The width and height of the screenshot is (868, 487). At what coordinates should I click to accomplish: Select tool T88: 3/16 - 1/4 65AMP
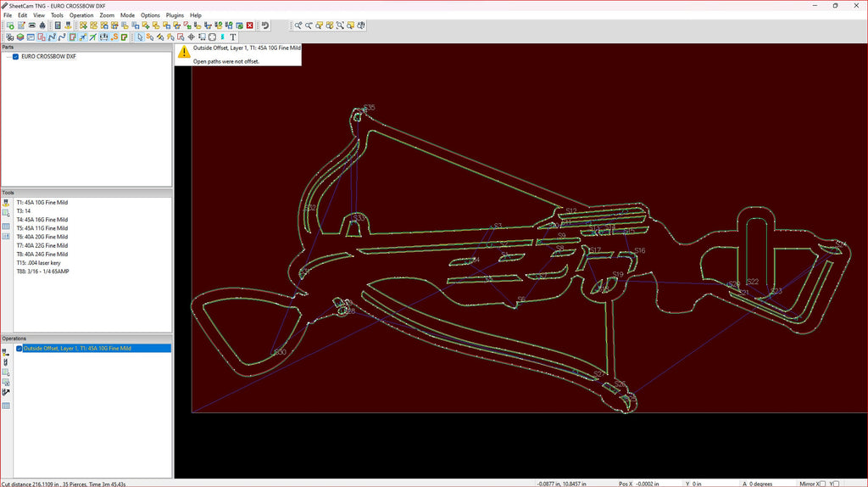pyautogui.click(x=42, y=271)
